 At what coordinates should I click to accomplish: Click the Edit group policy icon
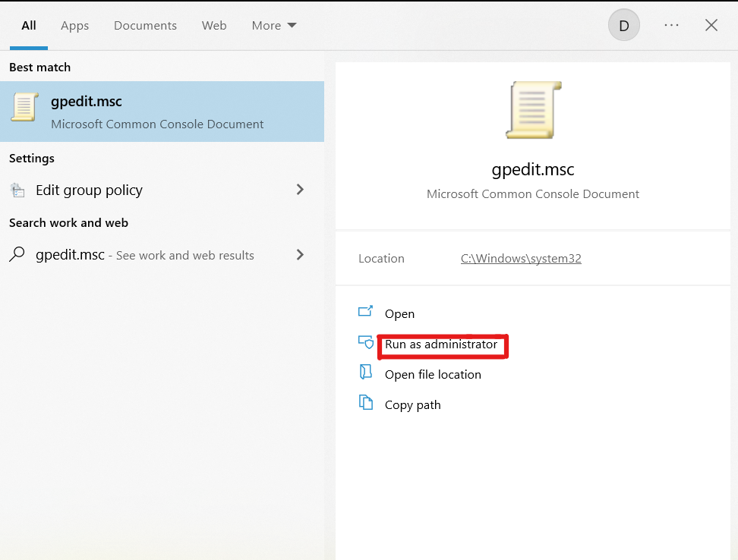[17, 190]
